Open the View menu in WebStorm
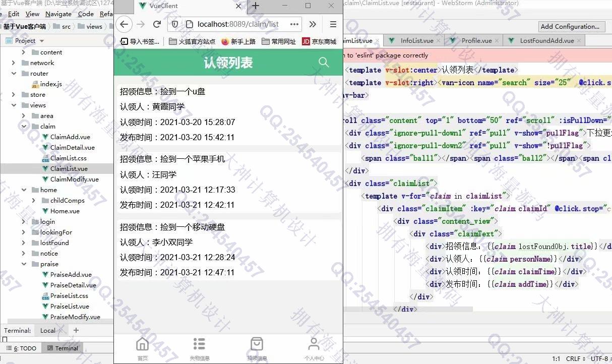 click(x=32, y=14)
